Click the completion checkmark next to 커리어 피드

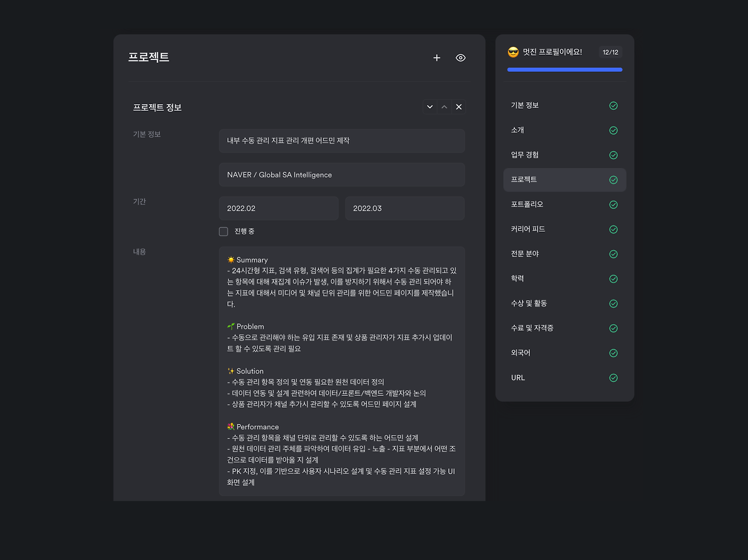coord(614,229)
